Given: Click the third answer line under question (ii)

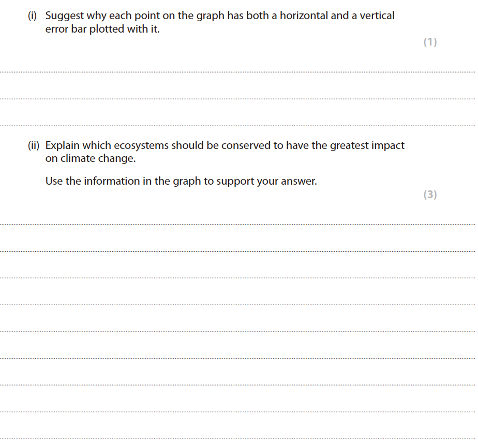Looking at the screenshot, I should click(238, 278).
